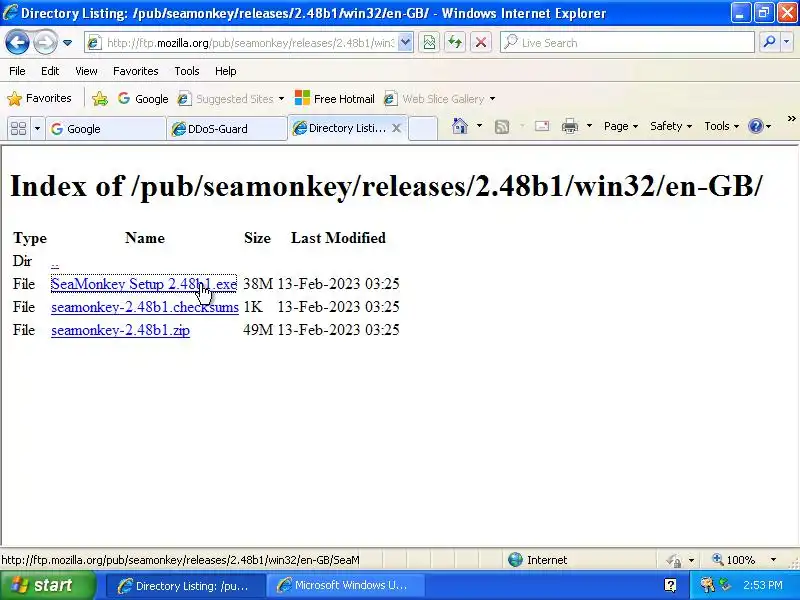
Task: Click the parent directory .. link
Action: click(55, 263)
